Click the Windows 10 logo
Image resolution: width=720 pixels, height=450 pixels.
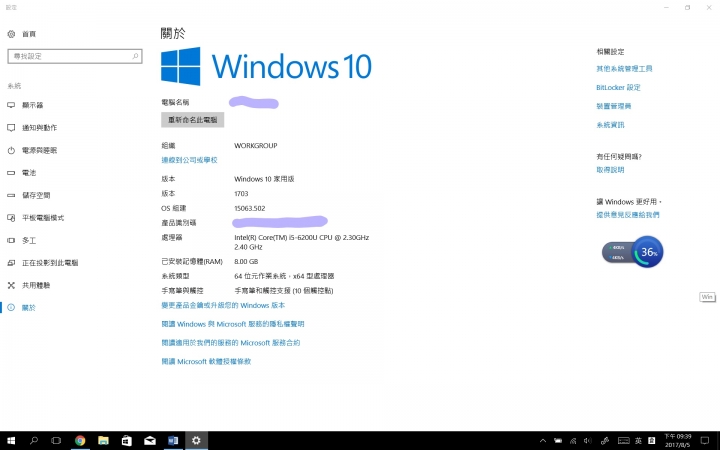(x=266, y=66)
